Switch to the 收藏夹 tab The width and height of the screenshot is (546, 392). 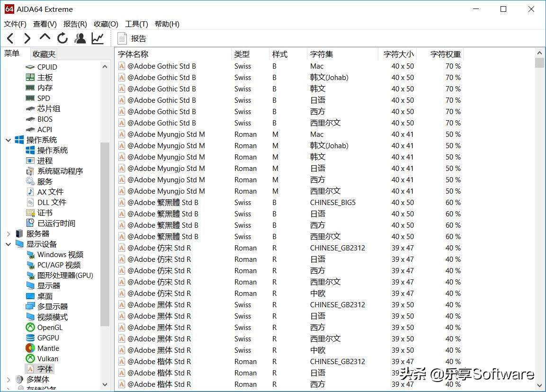pyautogui.click(x=44, y=54)
